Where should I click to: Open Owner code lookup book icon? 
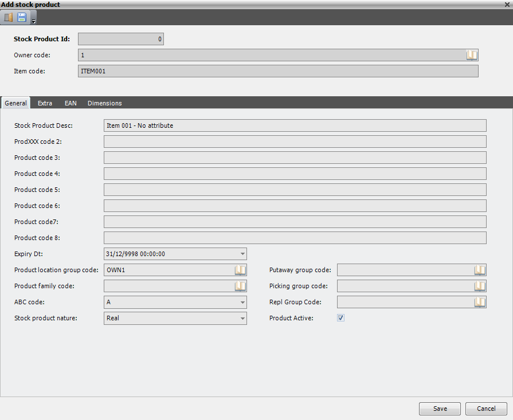pyautogui.click(x=472, y=55)
